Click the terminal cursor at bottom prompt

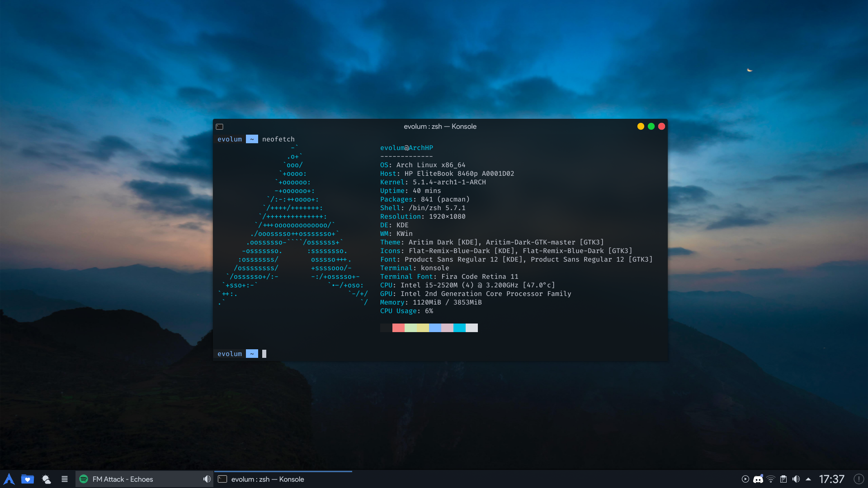tap(264, 354)
